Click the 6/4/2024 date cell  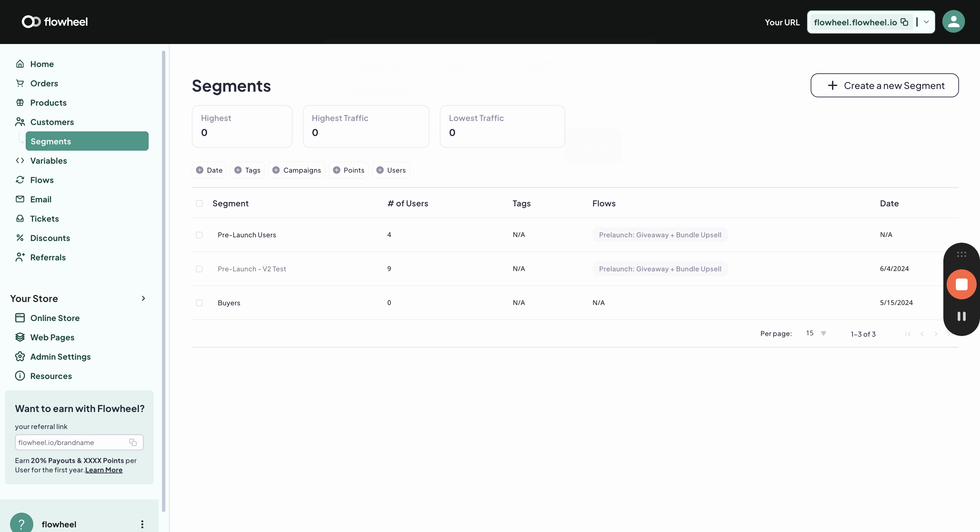coord(894,269)
